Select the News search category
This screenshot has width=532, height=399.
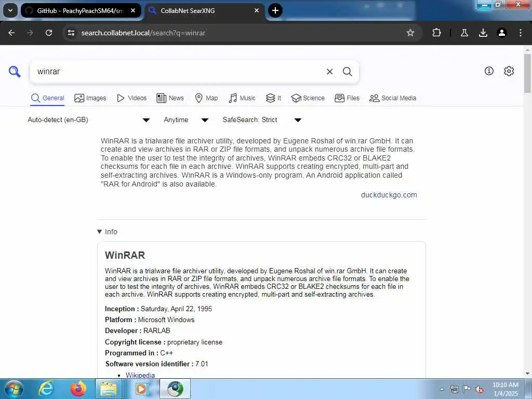170,98
